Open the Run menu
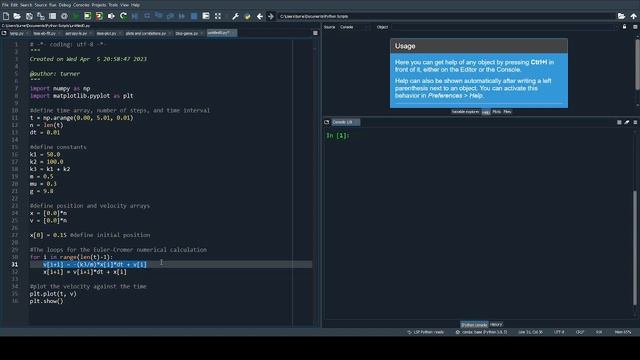This screenshot has height=360, width=640. pyautogui.click(x=53, y=5)
